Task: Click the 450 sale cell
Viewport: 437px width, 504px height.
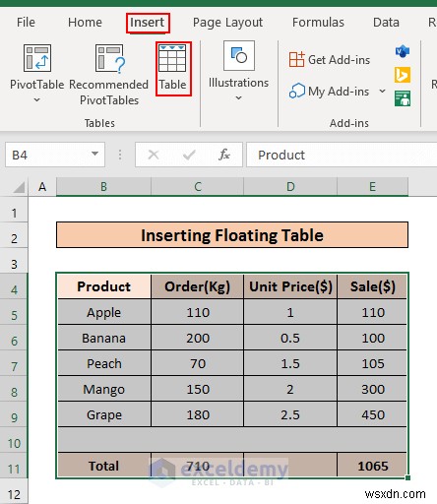Action: pyautogui.click(x=372, y=414)
